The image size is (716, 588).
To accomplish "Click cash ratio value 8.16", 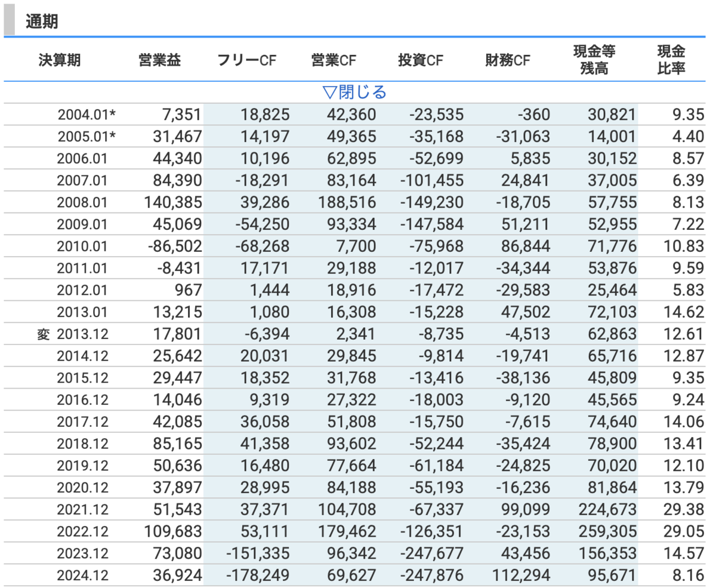I will pyautogui.click(x=689, y=575).
